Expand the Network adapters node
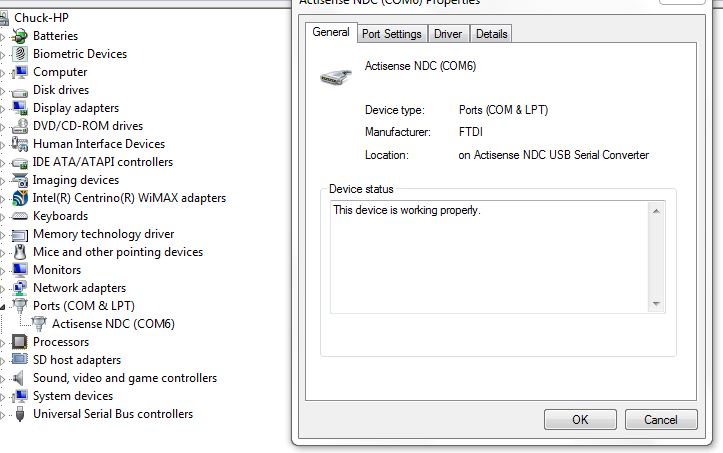 pos(2,289)
